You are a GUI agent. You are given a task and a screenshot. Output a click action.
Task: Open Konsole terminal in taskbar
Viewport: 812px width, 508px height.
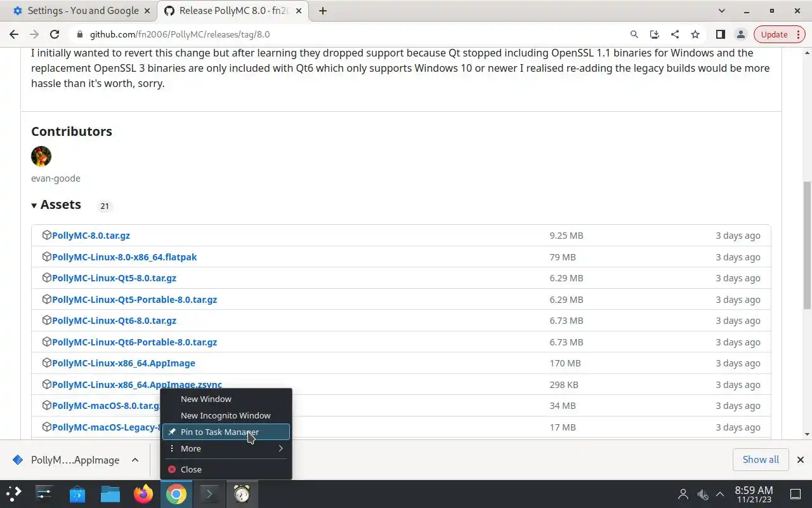point(209,493)
